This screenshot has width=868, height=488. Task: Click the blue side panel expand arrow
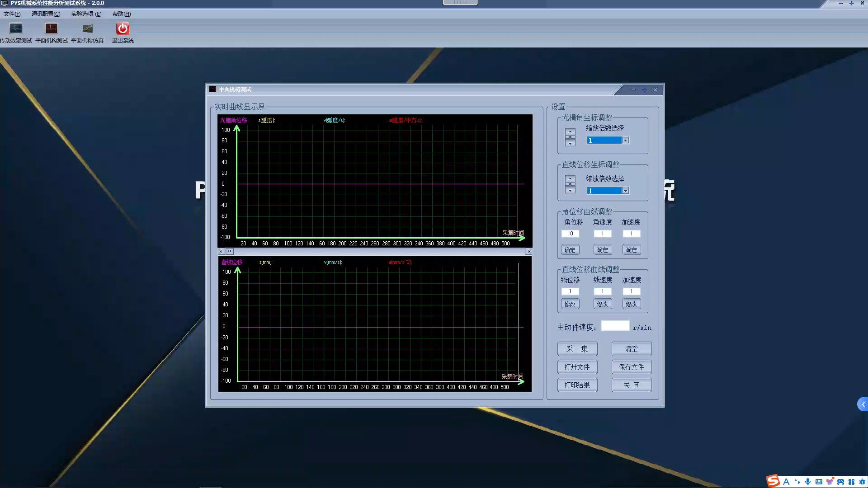(863, 404)
